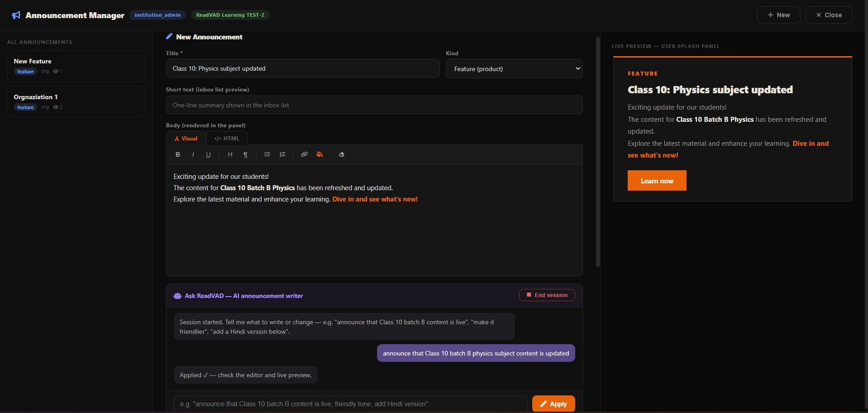The height and width of the screenshot is (413, 868).
Task: Insert a numbered list
Action: 282,154
